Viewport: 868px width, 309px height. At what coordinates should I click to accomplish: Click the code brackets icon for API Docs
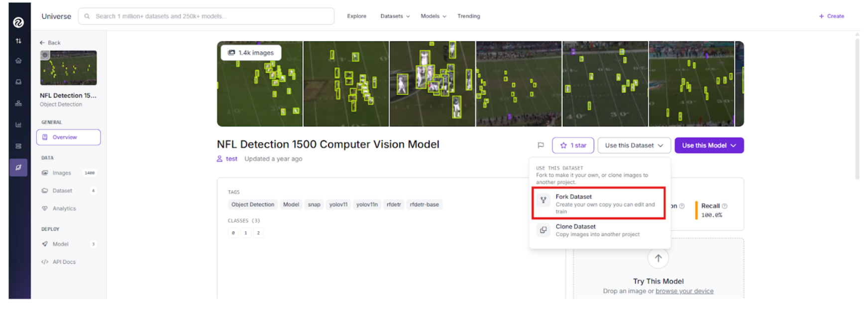coord(45,262)
